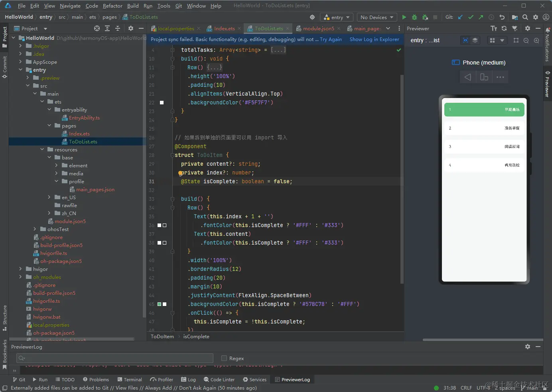Collapse the resources folder in tree

42,149
